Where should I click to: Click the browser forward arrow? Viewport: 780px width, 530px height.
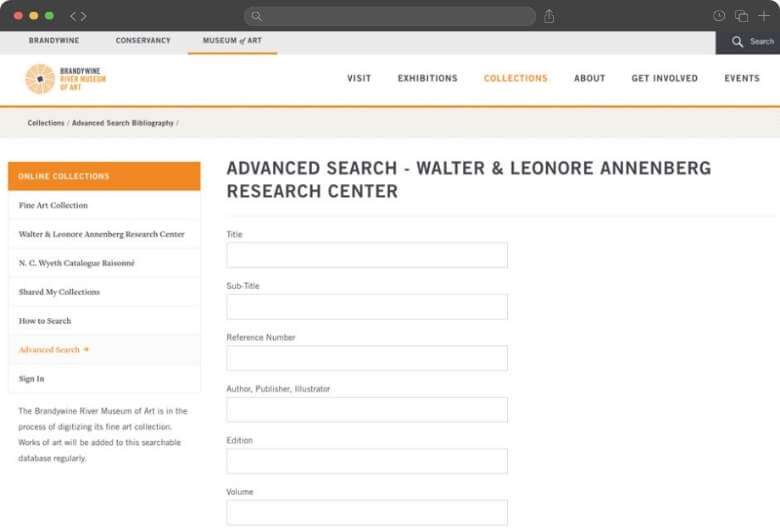(83, 16)
